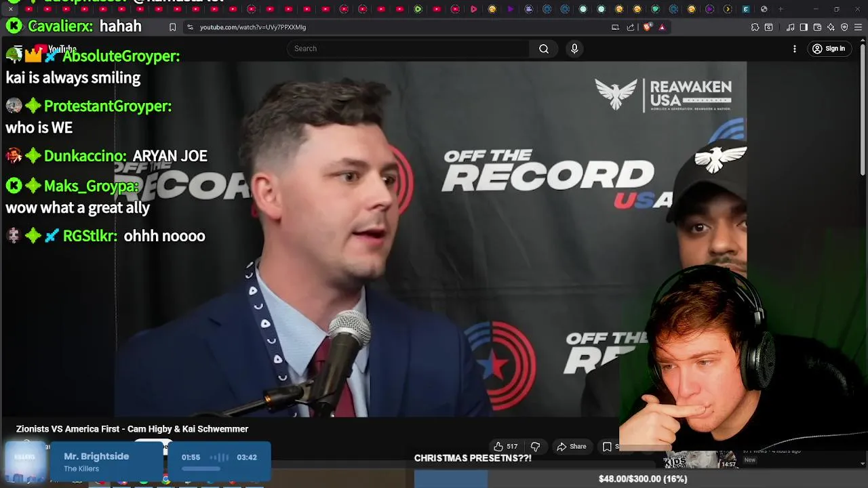The height and width of the screenshot is (488, 868).
Task: Select the purple play-icon browser tab
Action: click(x=510, y=9)
